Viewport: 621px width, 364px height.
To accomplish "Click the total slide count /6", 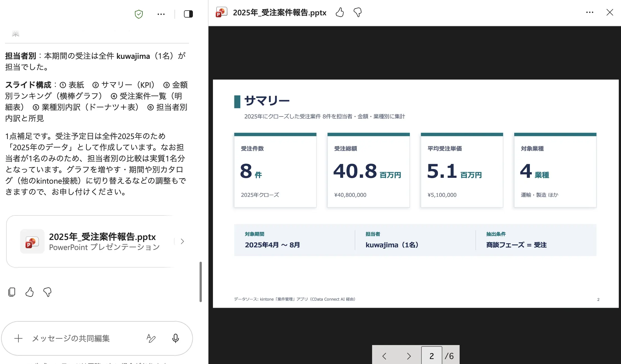I will 449,356.
